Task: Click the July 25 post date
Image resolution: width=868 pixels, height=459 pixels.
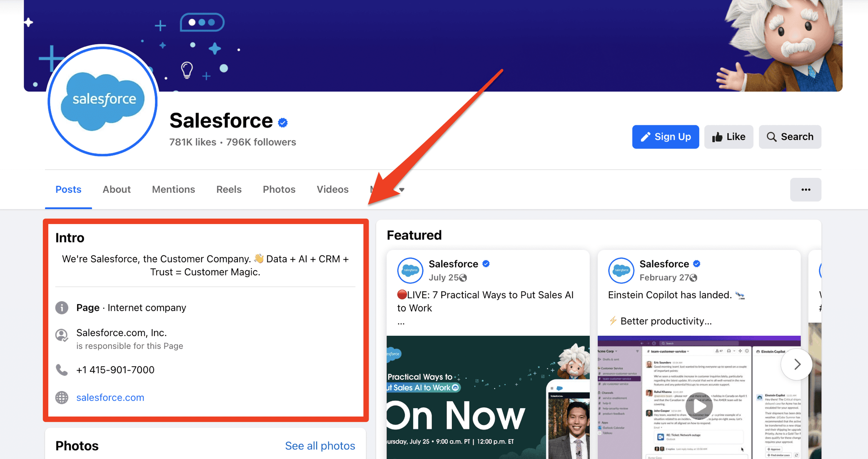Action: pos(444,277)
